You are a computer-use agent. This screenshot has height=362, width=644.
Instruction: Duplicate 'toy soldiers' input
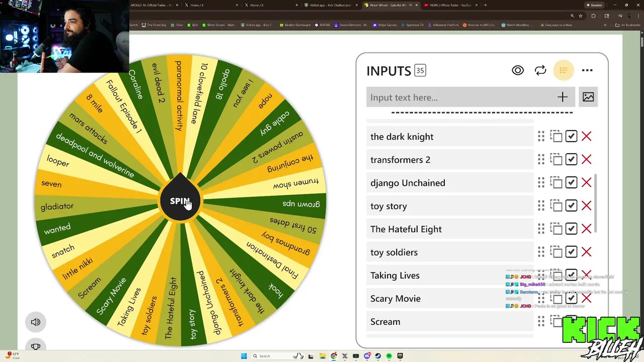pos(556,252)
